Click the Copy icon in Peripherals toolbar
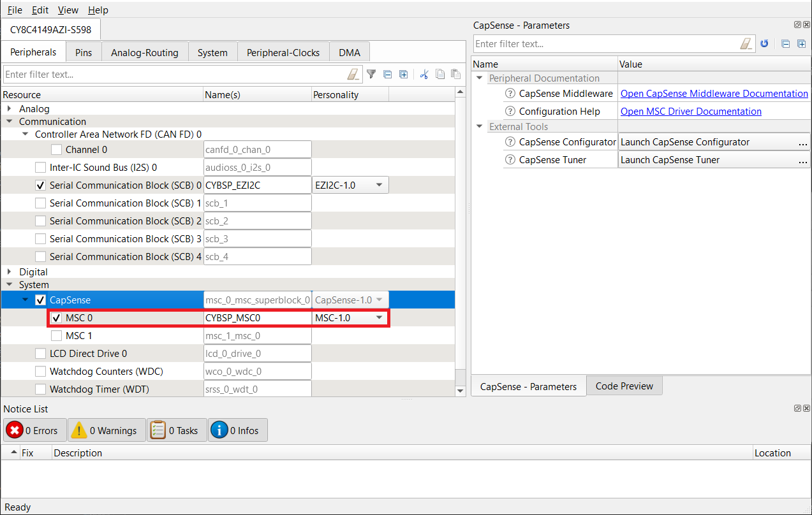This screenshot has width=812, height=515. [x=440, y=75]
